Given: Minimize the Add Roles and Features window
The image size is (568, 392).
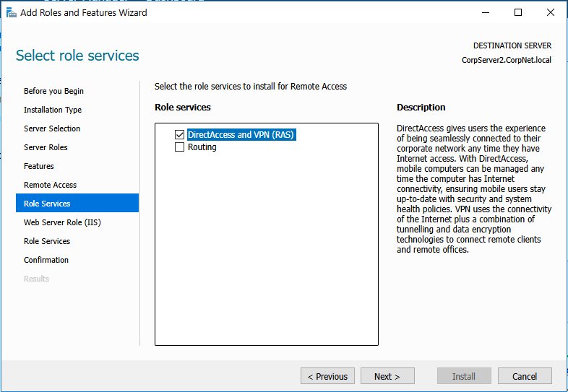Looking at the screenshot, I should 485,12.
